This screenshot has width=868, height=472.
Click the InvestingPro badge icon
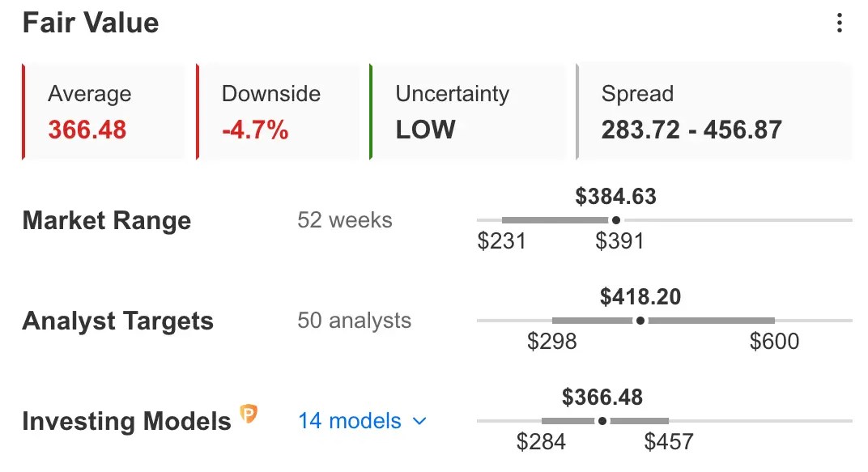click(x=249, y=414)
